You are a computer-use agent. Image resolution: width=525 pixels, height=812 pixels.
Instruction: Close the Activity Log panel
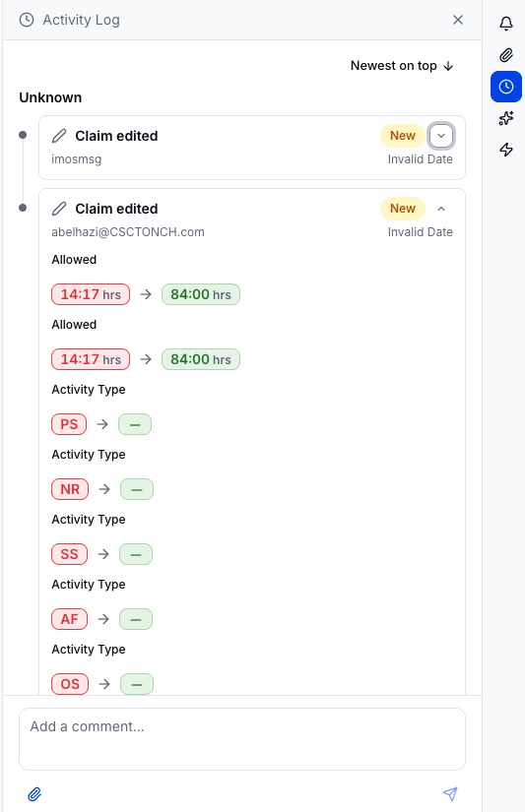(x=458, y=20)
